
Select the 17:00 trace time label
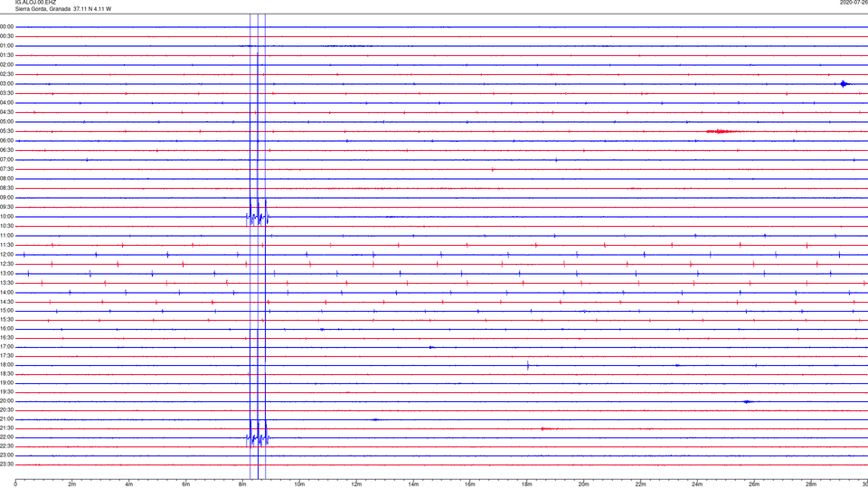pos(7,347)
